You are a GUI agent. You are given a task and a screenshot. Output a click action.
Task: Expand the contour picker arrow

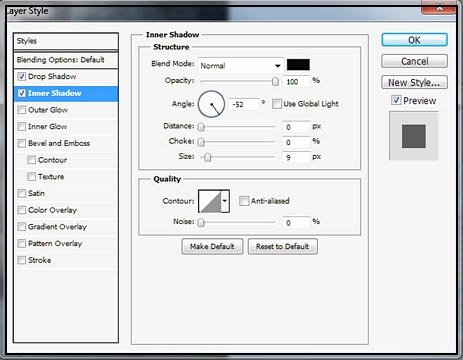pyautogui.click(x=225, y=201)
